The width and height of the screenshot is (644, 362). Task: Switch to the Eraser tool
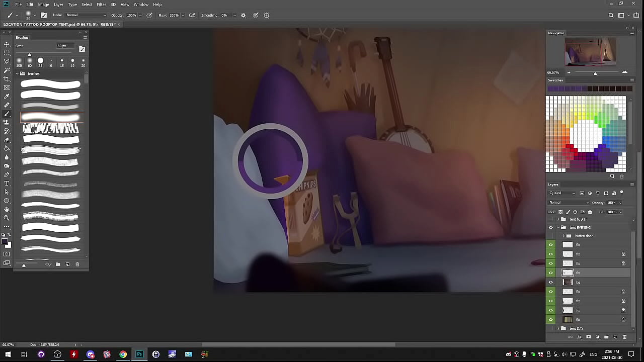coord(7,140)
